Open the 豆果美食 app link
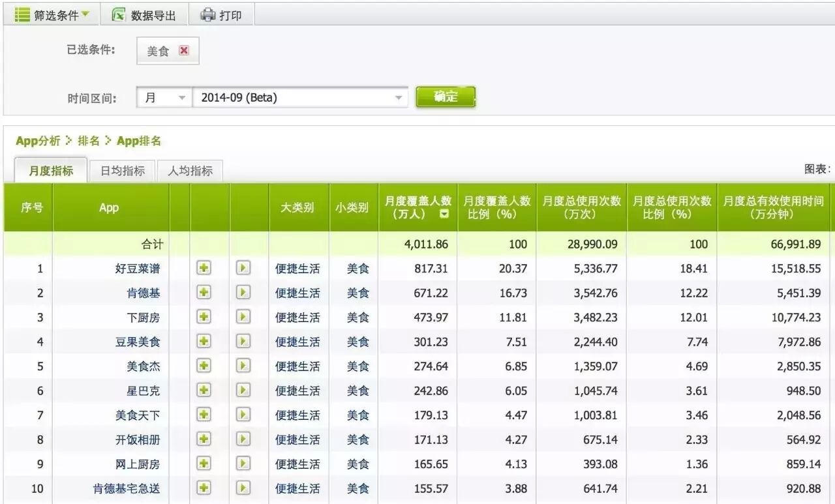This screenshot has width=835, height=504. [x=138, y=342]
